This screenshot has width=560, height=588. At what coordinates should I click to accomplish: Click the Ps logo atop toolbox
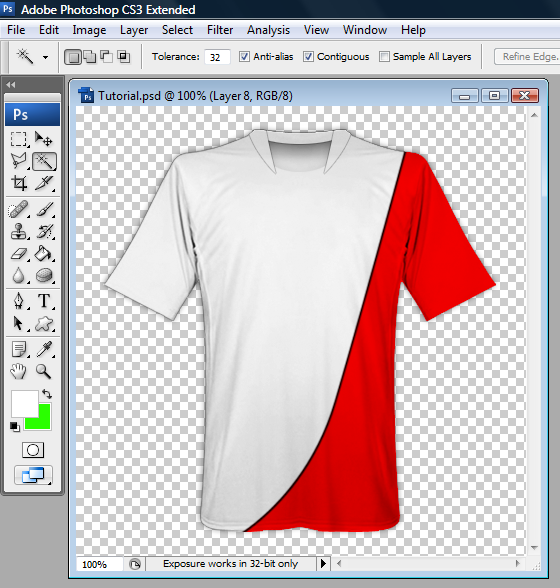[x=32, y=114]
